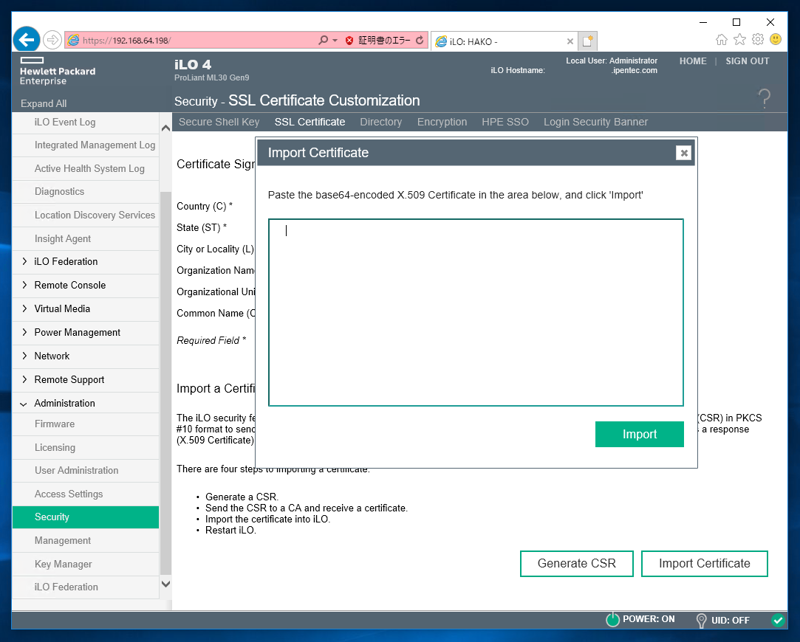Click the search magnifier in address bar
Image resolution: width=800 pixels, height=642 pixels.
[323, 40]
